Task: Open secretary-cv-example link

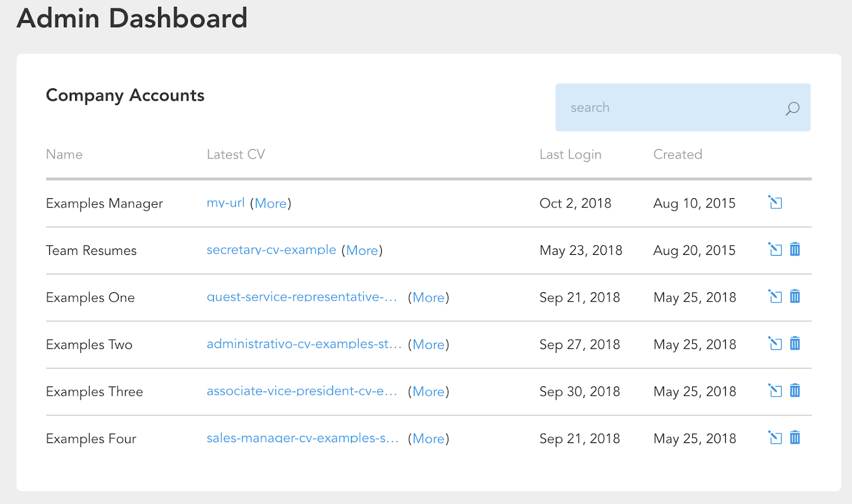Action: (271, 250)
